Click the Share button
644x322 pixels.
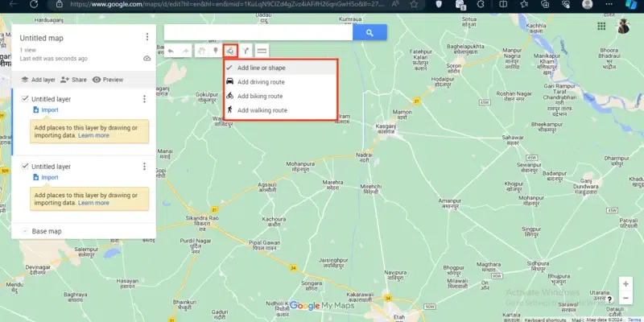(73, 80)
